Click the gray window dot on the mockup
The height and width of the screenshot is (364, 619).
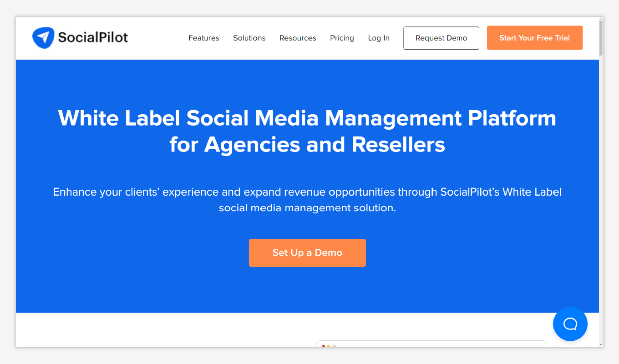click(334, 346)
